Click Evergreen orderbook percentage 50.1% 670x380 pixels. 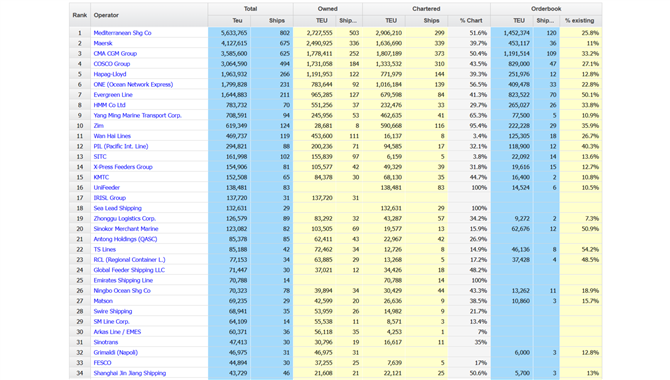coord(590,94)
